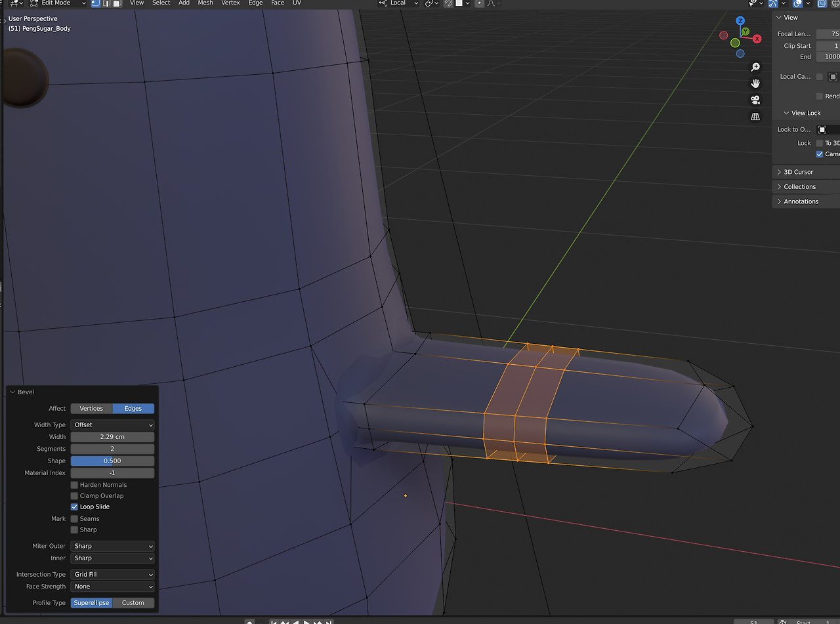This screenshot has height=624, width=840.
Task: Toggle X-ray mode in the header
Action: (822, 3)
